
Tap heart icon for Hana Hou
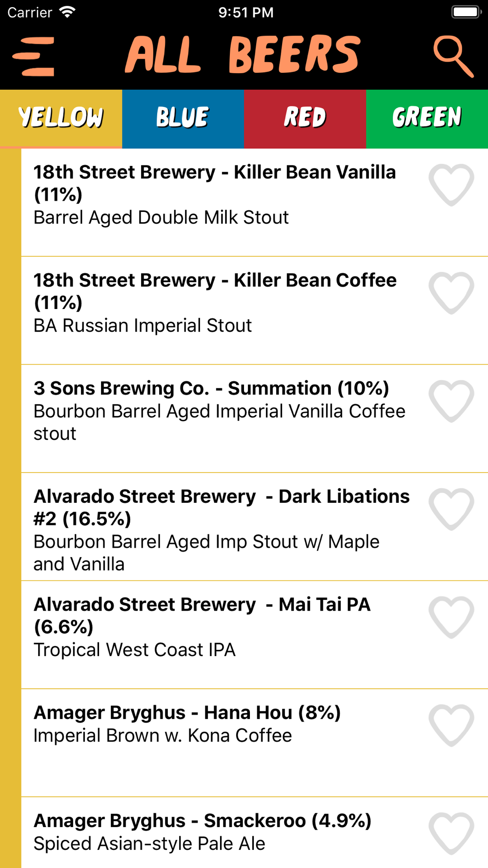pos(451,725)
